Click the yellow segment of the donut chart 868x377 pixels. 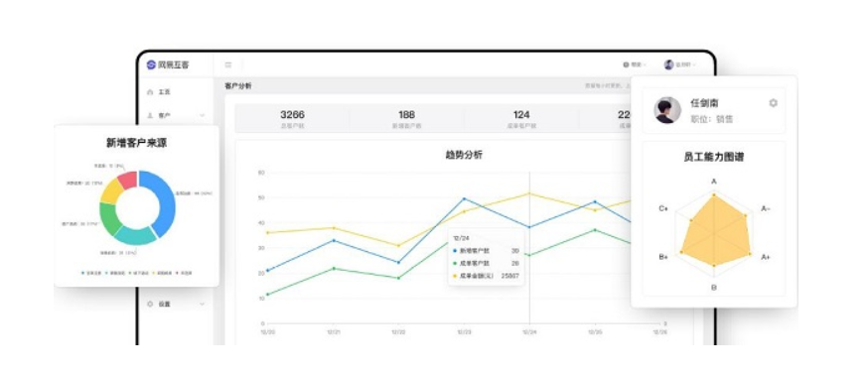[112, 191]
